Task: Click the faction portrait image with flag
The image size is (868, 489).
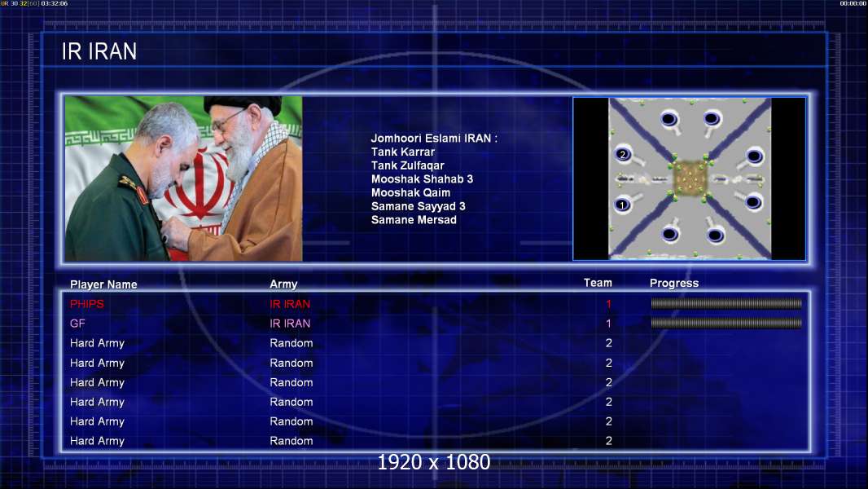Action: (x=184, y=178)
